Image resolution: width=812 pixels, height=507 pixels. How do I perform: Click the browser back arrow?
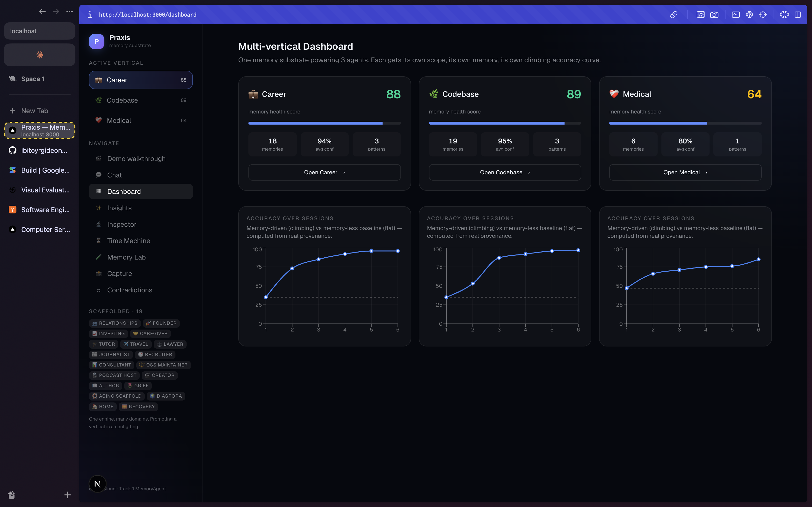pyautogui.click(x=42, y=11)
